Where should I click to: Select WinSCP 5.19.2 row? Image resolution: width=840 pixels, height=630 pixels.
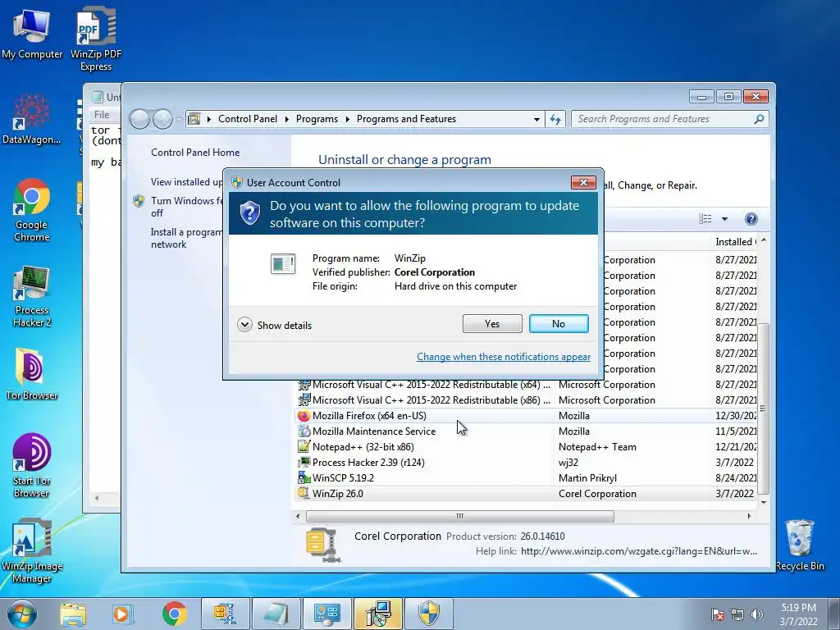coord(526,478)
